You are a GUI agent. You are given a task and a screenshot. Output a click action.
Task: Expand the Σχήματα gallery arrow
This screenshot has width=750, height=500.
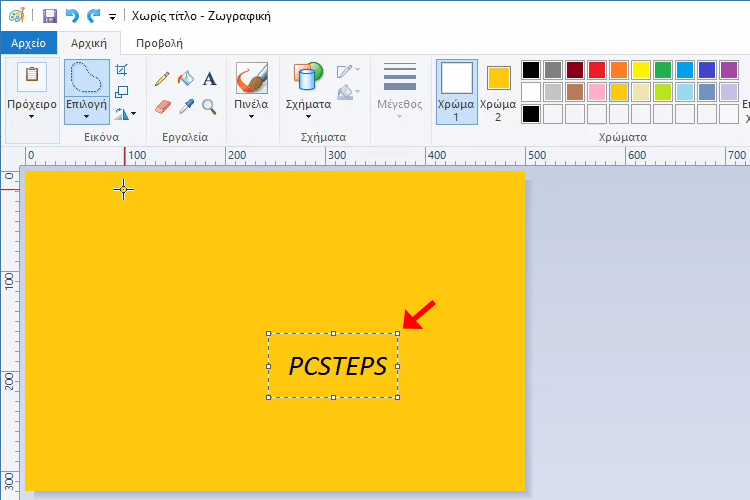click(308, 116)
